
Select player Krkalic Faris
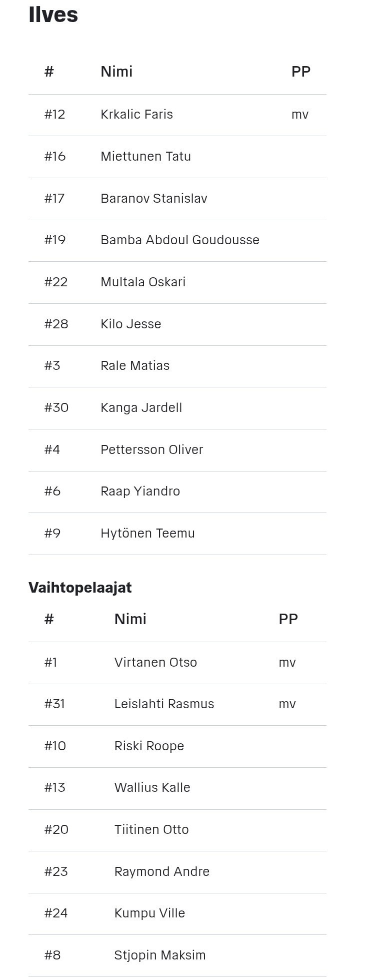point(136,114)
